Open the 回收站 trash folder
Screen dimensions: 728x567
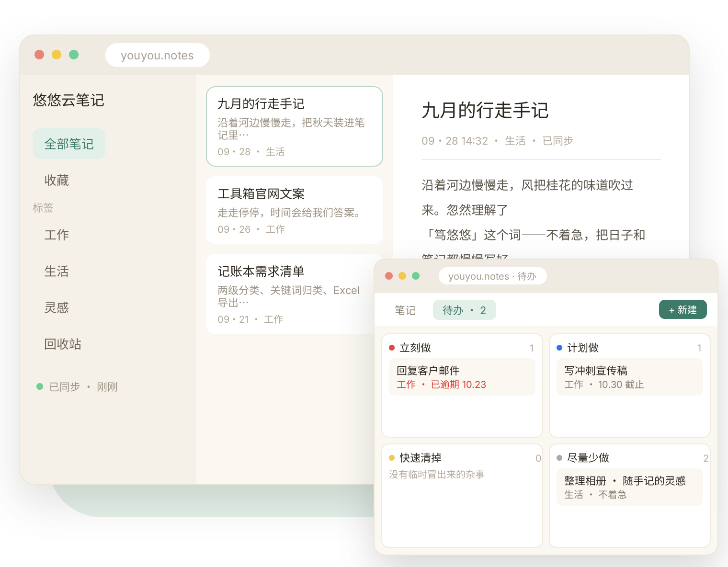pyautogui.click(x=63, y=344)
